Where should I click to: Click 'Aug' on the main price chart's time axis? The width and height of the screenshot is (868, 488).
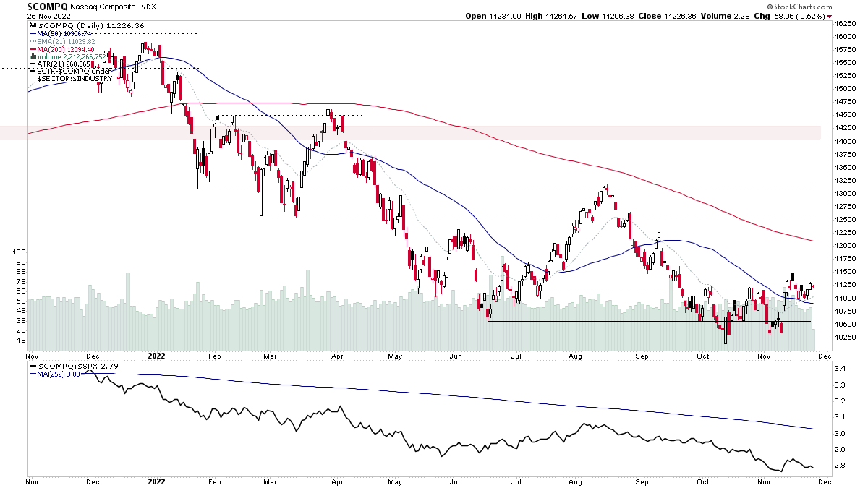pyautogui.click(x=574, y=356)
